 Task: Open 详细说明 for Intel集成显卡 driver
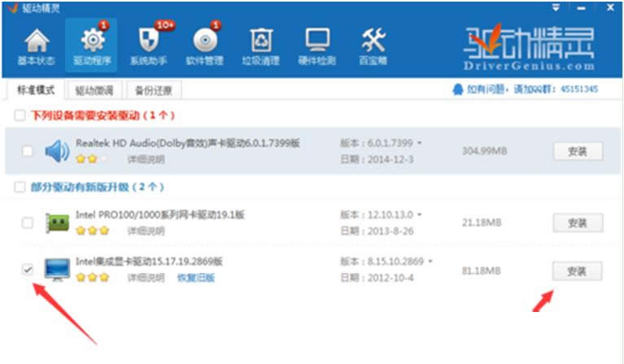[x=146, y=277]
